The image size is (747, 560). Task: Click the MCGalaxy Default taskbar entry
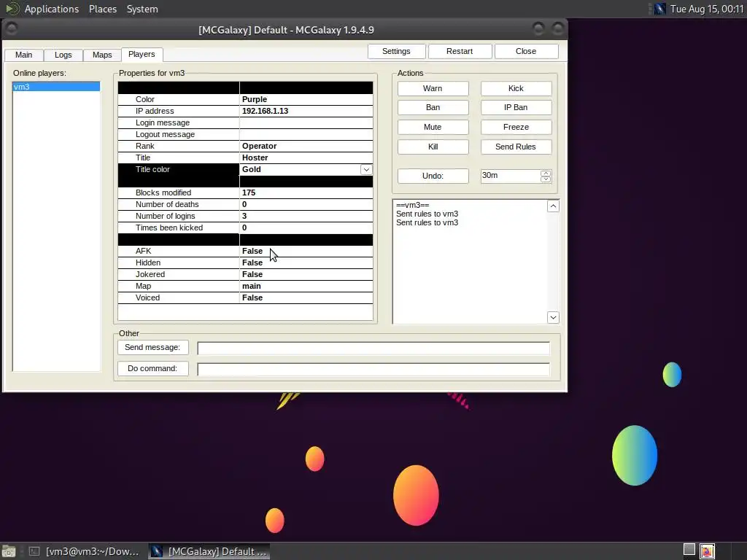pyautogui.click(x=209, y=551)
